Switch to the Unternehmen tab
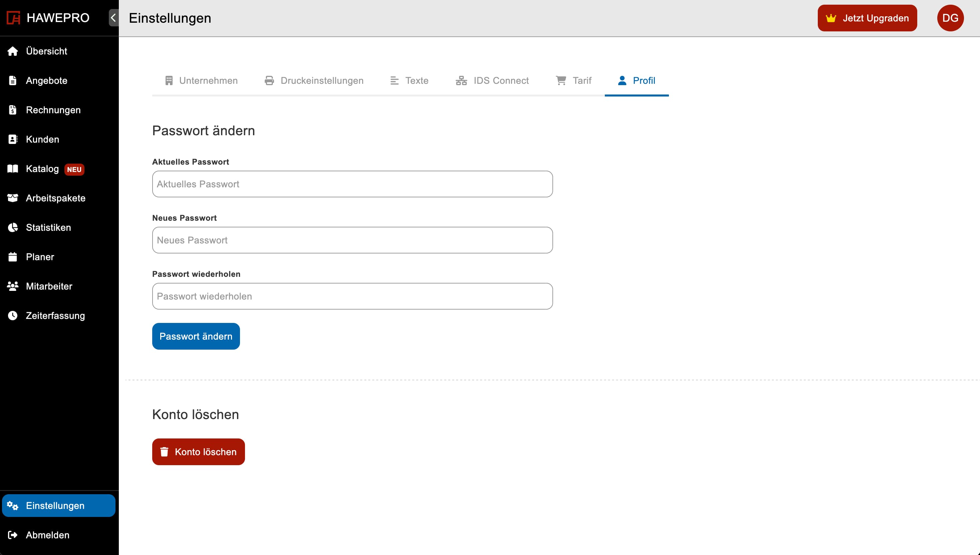This screenshot has height=555, width=980. click(201, 80)
